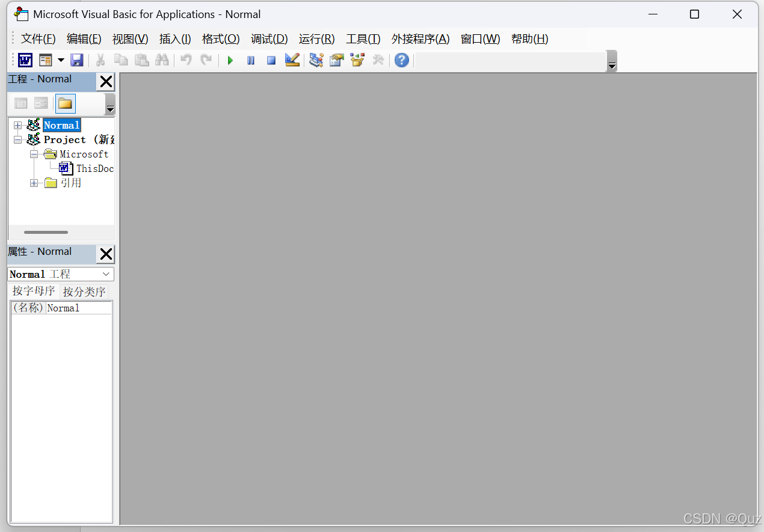764x532 pixels.
Task: Click the project tree horizontal scrollbar
Action: pyautogui.click(x=46, y=232)
